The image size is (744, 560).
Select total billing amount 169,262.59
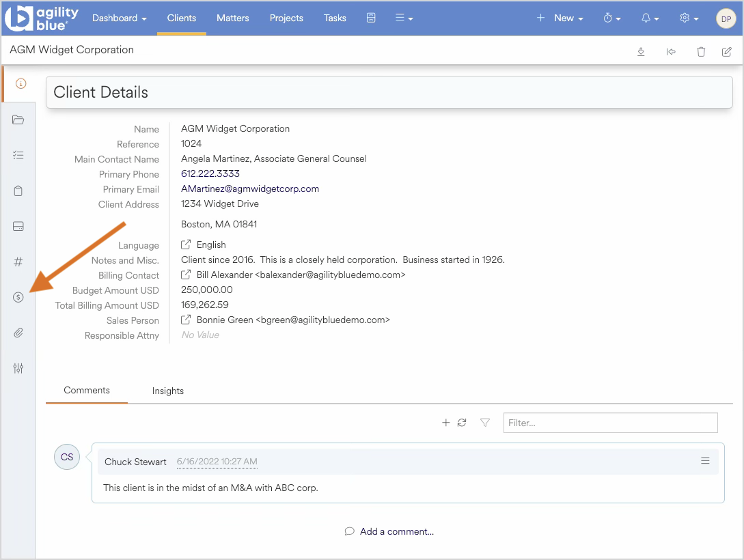(x=204, y=305)
